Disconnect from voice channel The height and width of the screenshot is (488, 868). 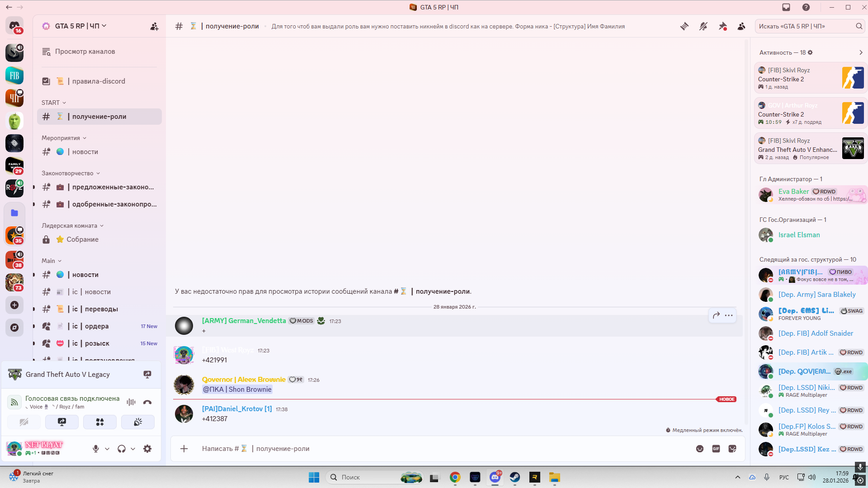147,402
